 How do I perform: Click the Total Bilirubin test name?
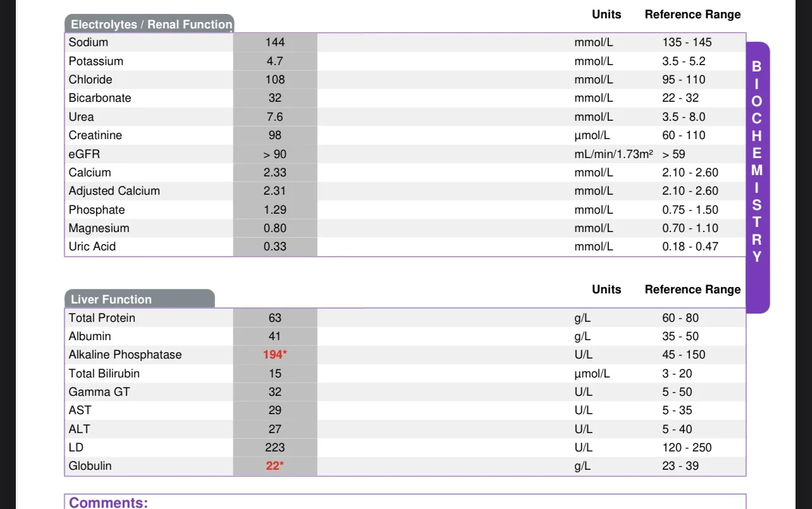[x=104, y=374]
